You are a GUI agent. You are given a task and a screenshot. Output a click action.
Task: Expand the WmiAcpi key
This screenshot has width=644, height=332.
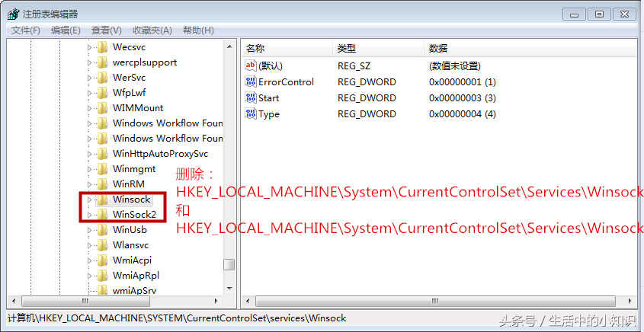coord(90,260)
